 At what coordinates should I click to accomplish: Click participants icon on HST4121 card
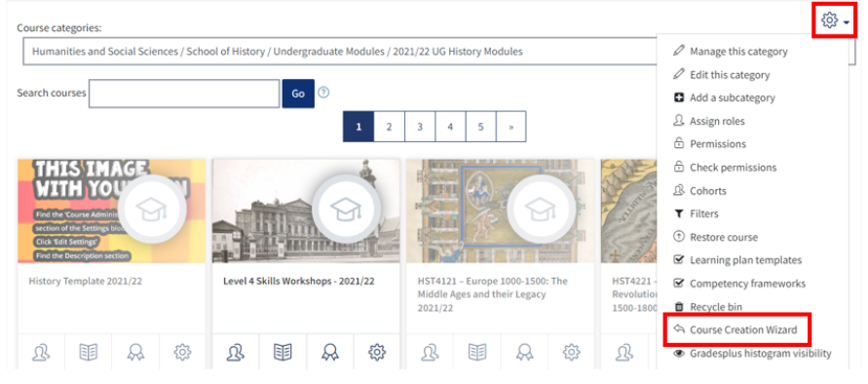pyautogui.click(x=431, y=352)
